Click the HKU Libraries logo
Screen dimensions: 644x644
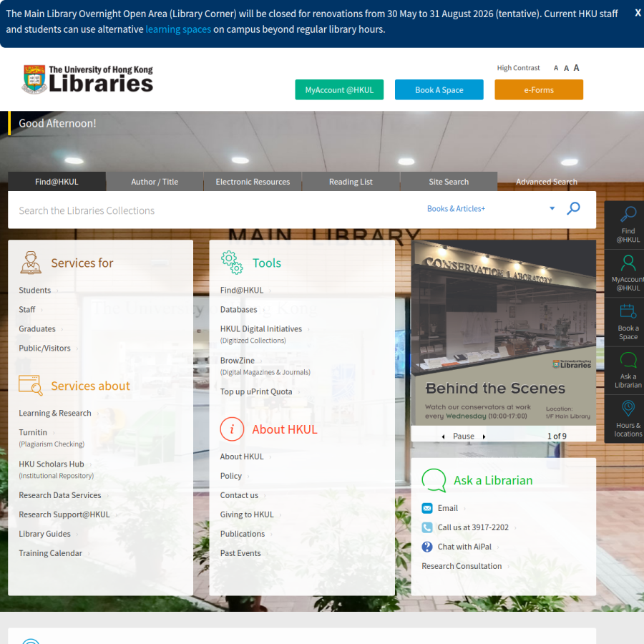pyautogui.click(x=87, y=79)
